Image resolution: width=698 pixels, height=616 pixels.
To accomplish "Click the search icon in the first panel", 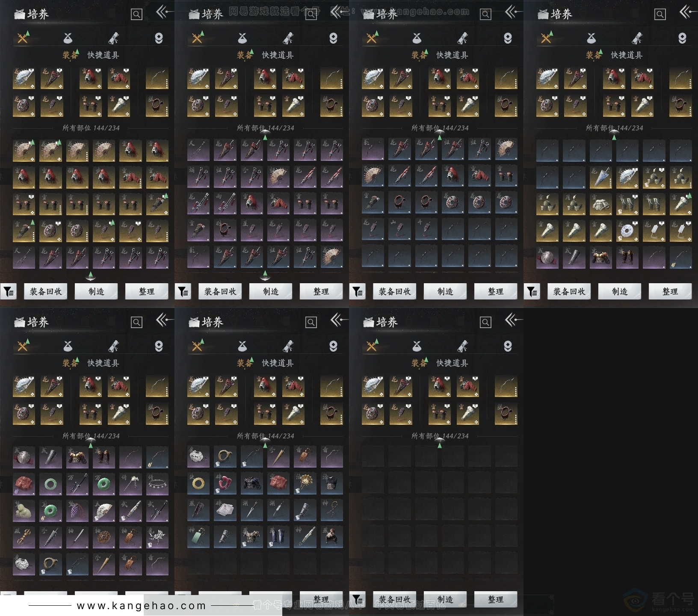I will 136,15.
